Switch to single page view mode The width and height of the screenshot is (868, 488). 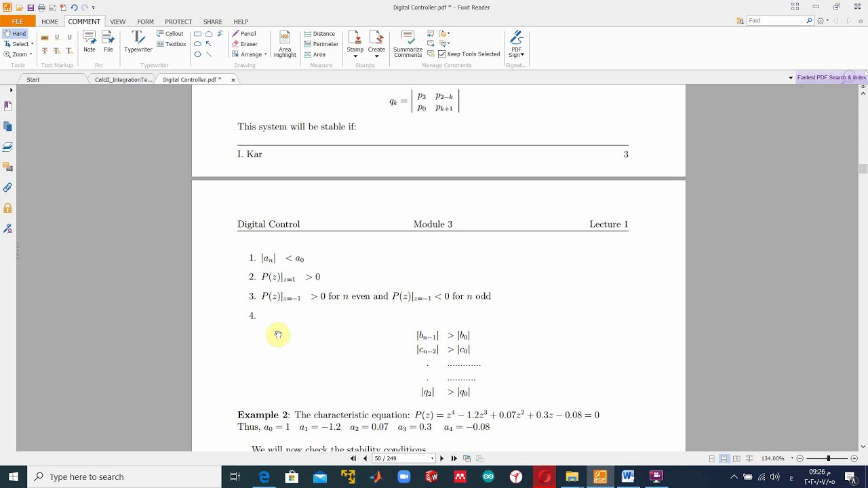[x=712, y=459]
